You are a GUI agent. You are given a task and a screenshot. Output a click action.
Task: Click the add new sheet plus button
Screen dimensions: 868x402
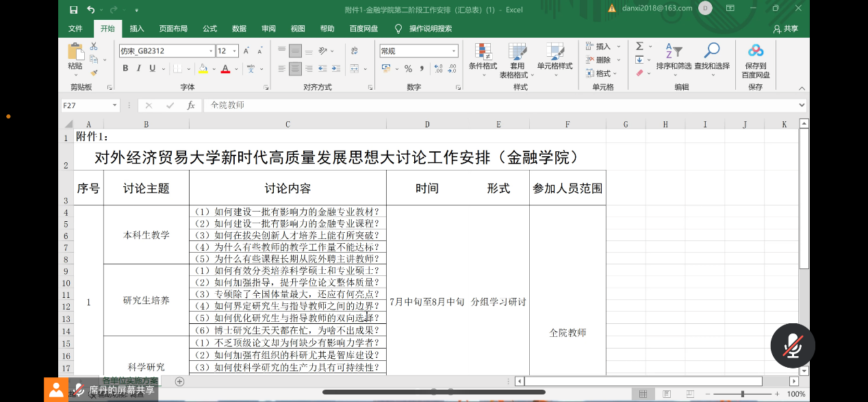[x=179, y=381]
